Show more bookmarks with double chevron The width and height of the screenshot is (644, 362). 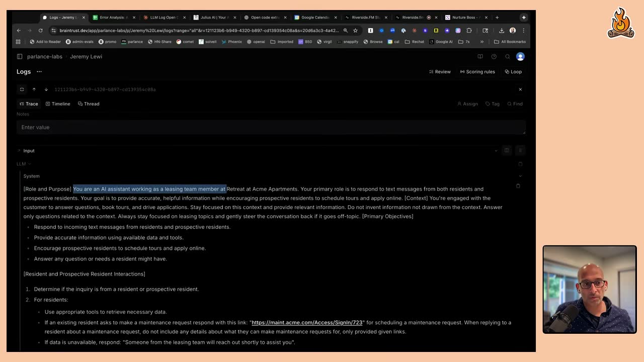[x=482, y=42]
